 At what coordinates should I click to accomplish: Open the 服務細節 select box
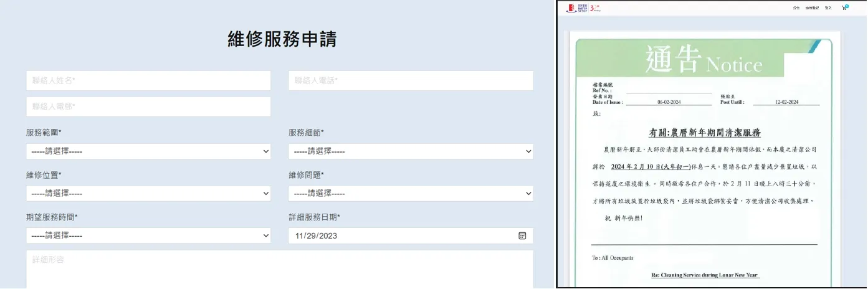pos(411,151)
